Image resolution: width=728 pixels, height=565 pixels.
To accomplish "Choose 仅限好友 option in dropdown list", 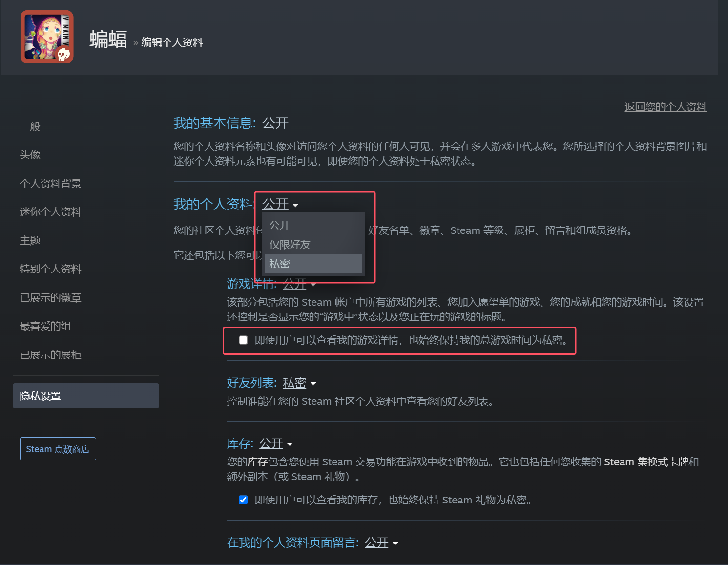I will pos(313,245).
